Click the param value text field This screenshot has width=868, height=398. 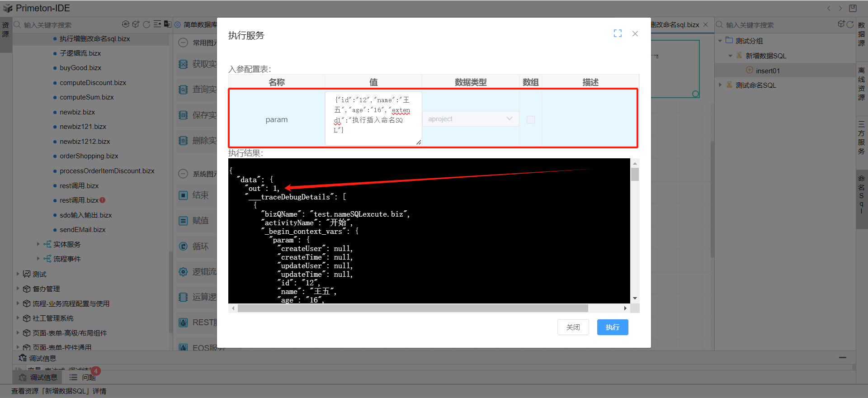point(373,118)
